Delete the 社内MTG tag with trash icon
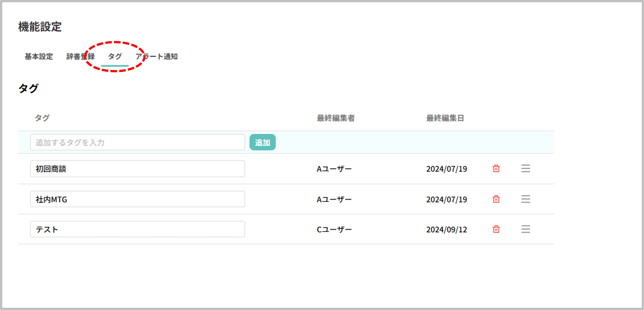644x310 pixels. point(496,199)
